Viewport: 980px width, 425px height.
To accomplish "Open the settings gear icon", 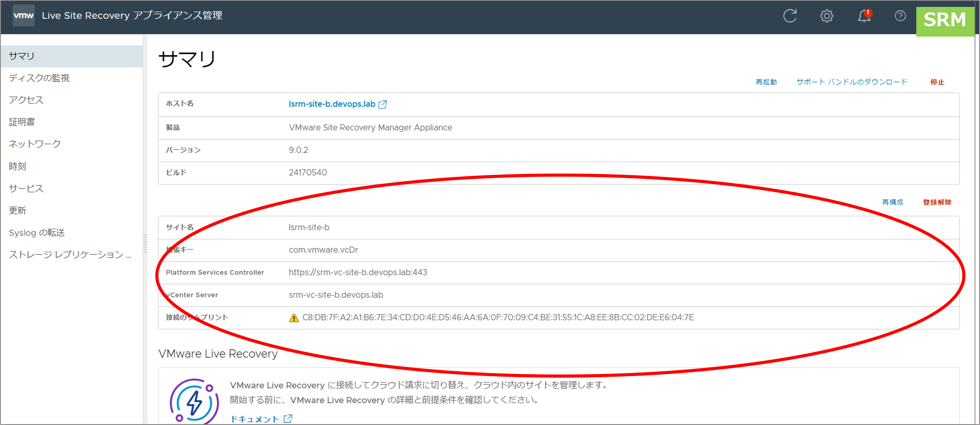I will click(826, 16).
